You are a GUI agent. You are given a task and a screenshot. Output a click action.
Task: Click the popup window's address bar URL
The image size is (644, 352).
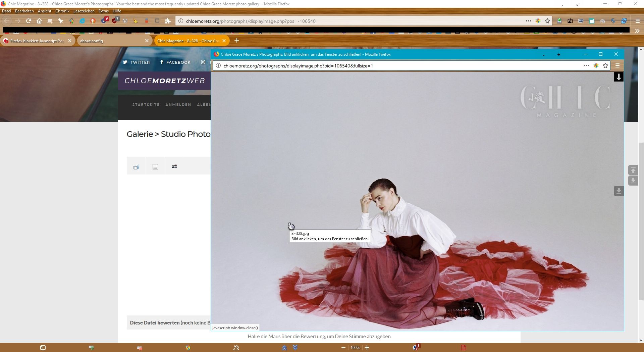click(x=298, y=66)
